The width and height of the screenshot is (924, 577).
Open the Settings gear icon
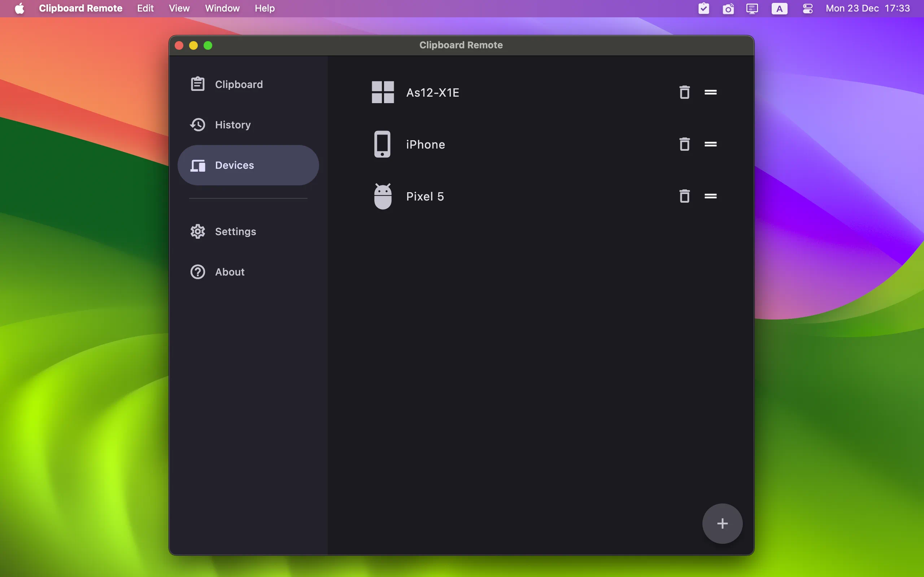pos(197,231)
